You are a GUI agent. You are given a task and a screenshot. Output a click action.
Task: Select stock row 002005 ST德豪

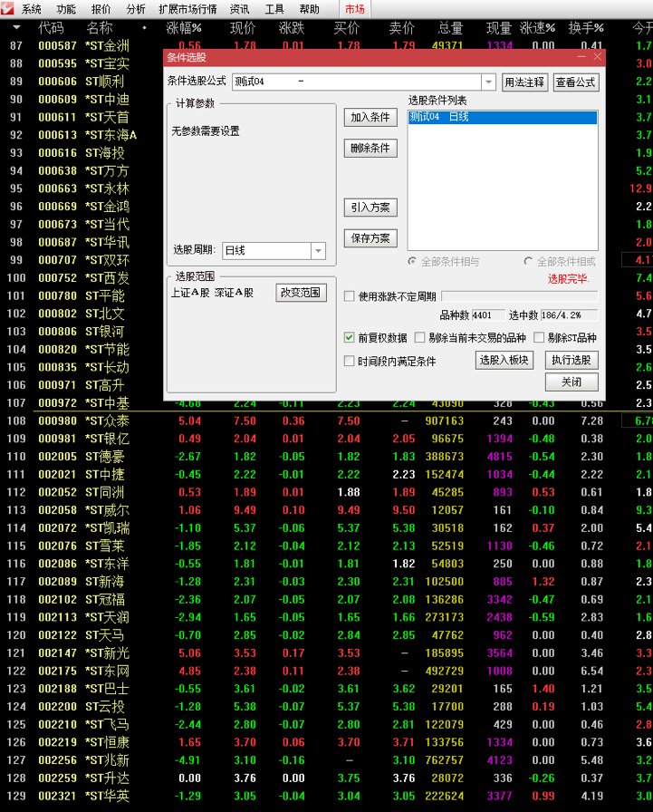pos(326,457)
